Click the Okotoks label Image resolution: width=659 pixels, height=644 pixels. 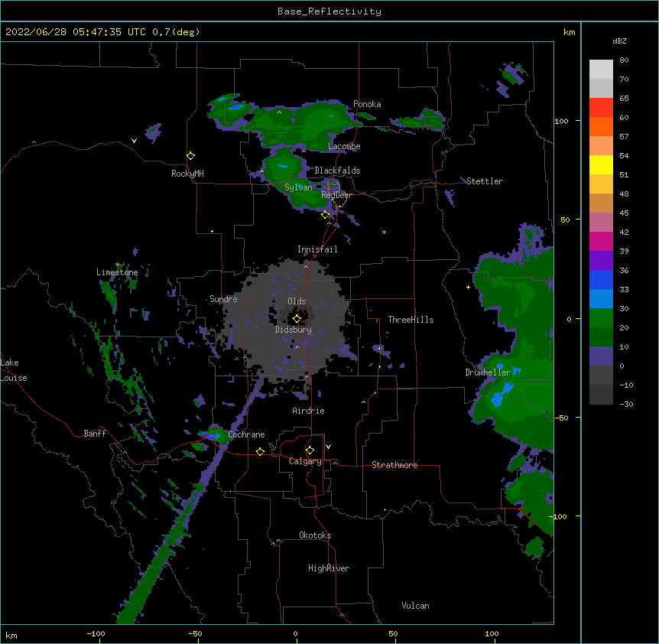(x=315, y=535)
